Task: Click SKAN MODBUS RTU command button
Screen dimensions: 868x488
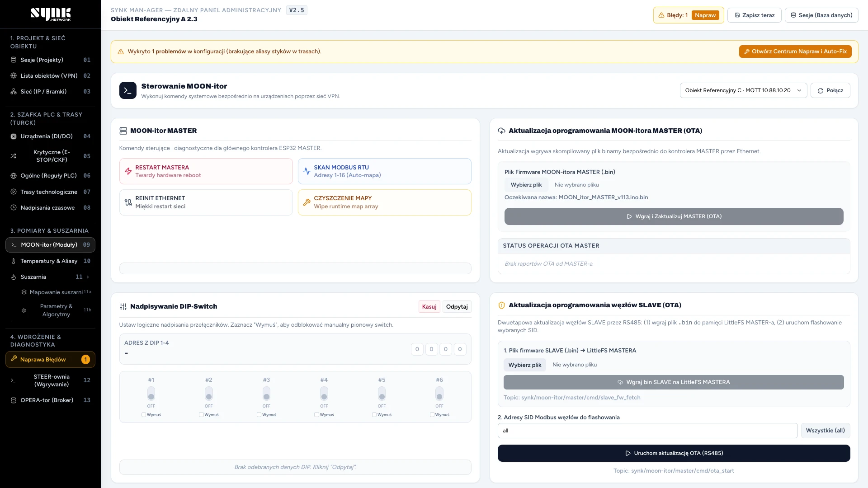Action: coord(385,171)
